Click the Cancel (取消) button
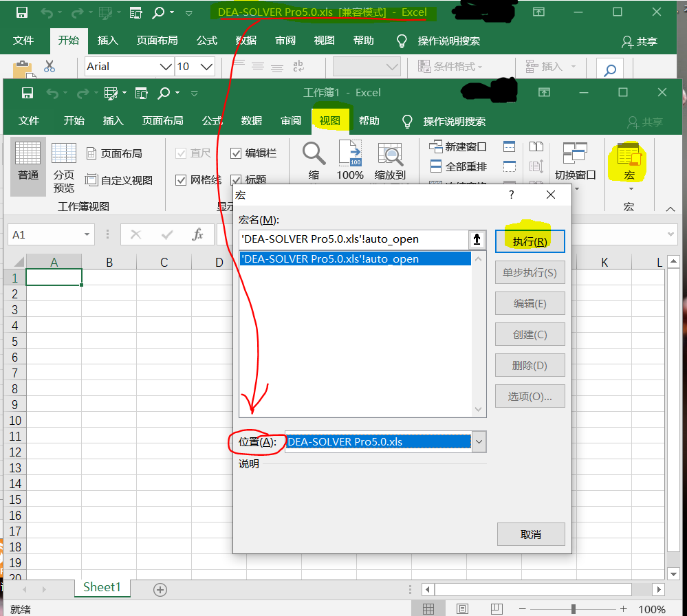This screenshot has height=616, width=687. pyautogui.click(x=530, y=534)
